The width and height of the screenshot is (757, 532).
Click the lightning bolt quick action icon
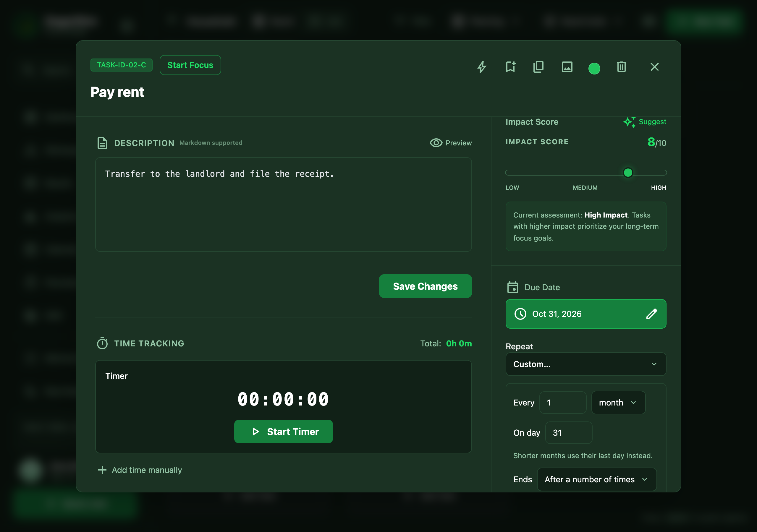tap(482, 67)
